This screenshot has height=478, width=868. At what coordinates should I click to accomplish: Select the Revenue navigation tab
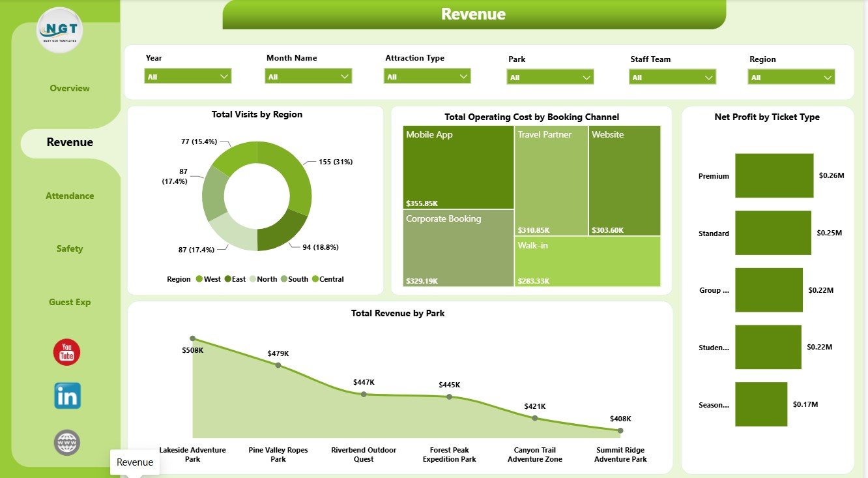tap(70, 142)
